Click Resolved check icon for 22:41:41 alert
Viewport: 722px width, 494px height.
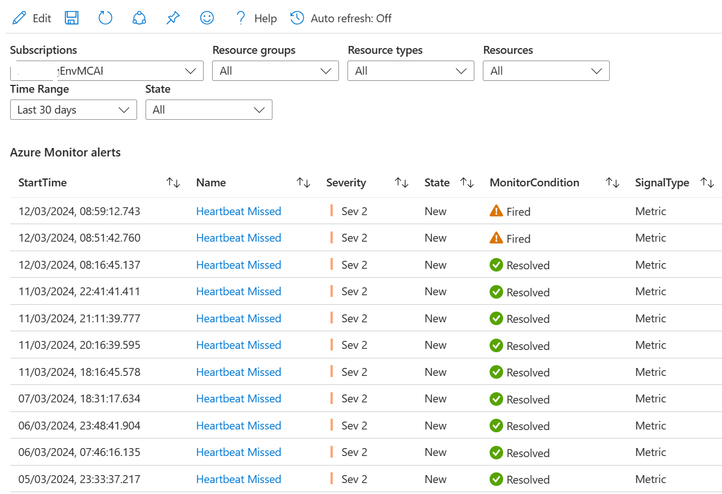tap(496, 291)
